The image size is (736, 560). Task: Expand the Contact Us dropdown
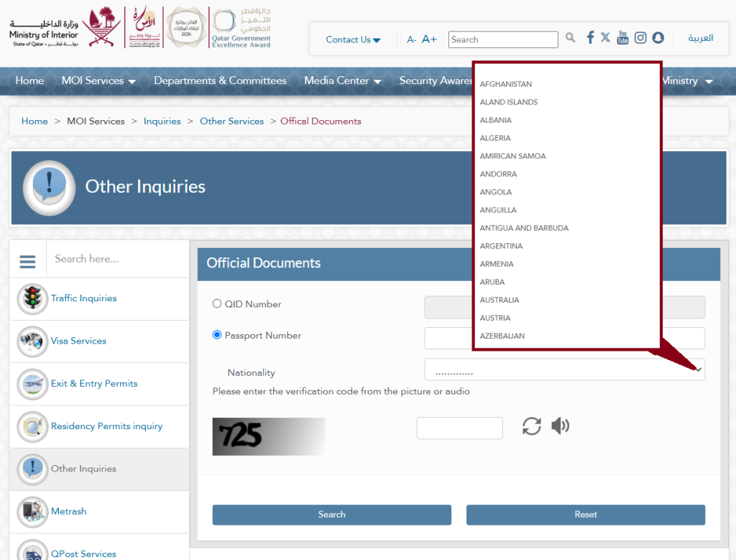353,40
